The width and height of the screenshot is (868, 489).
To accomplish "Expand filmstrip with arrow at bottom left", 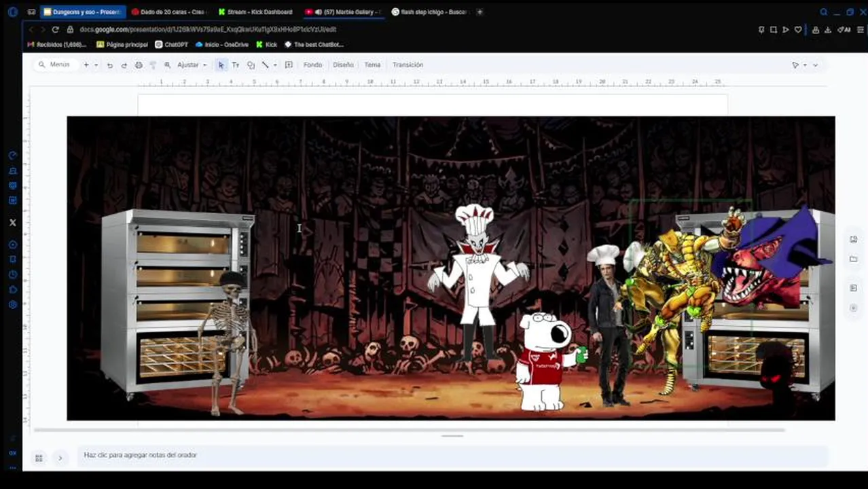I will pyautogui.click(x=60, y=458).
